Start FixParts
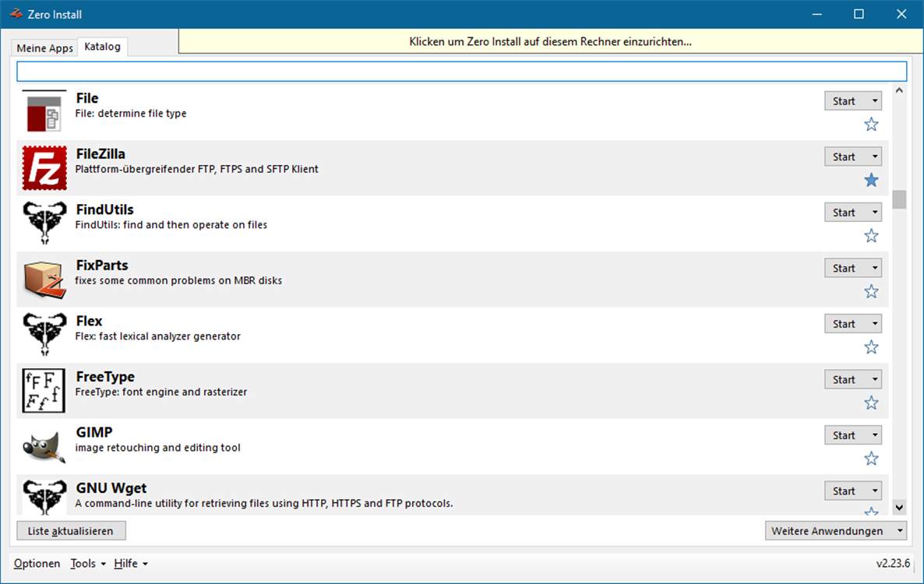This screenshot has height=584, width=924. tap(846, 268)
